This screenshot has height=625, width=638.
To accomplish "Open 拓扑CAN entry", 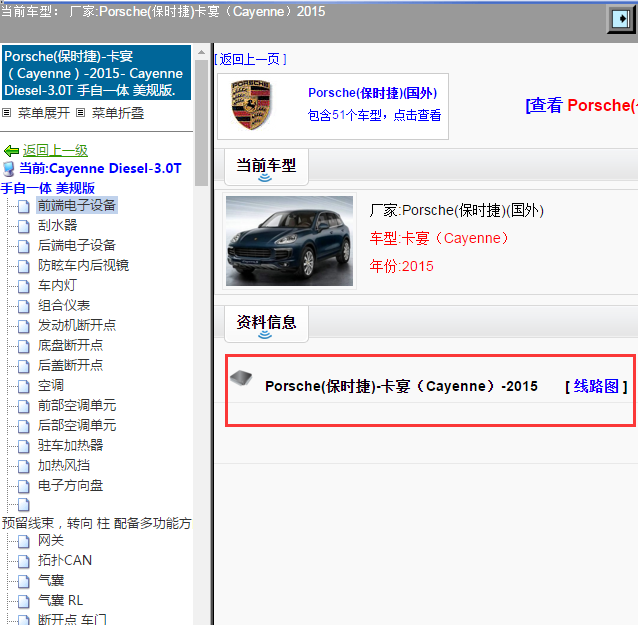I will pos(65,560).
